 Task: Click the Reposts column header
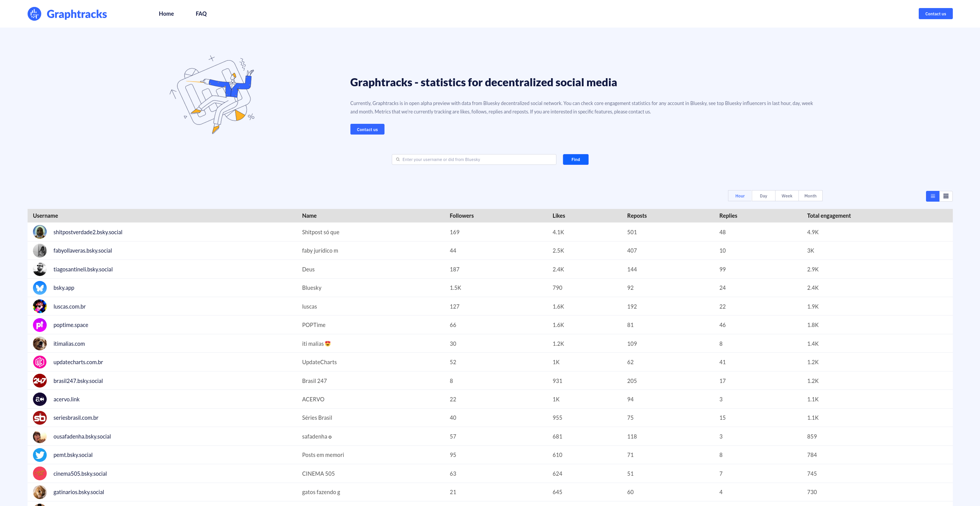[637, 216]
